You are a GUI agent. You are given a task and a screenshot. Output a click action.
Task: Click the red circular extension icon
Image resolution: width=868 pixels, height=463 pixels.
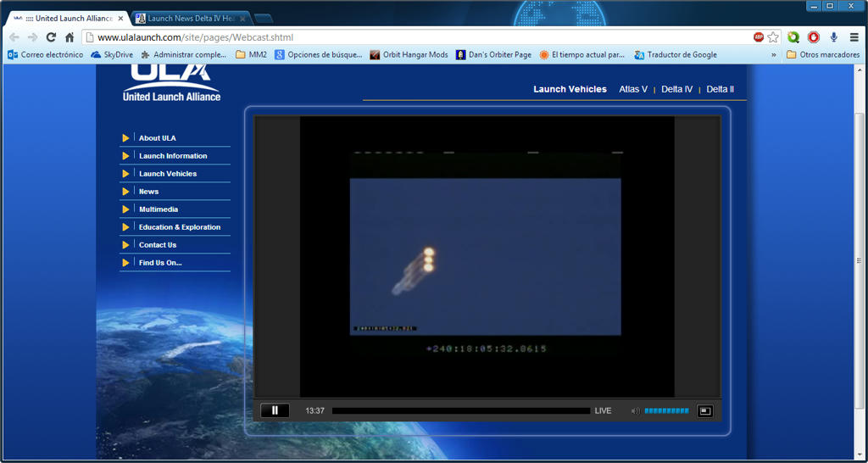tap(813, 37)
